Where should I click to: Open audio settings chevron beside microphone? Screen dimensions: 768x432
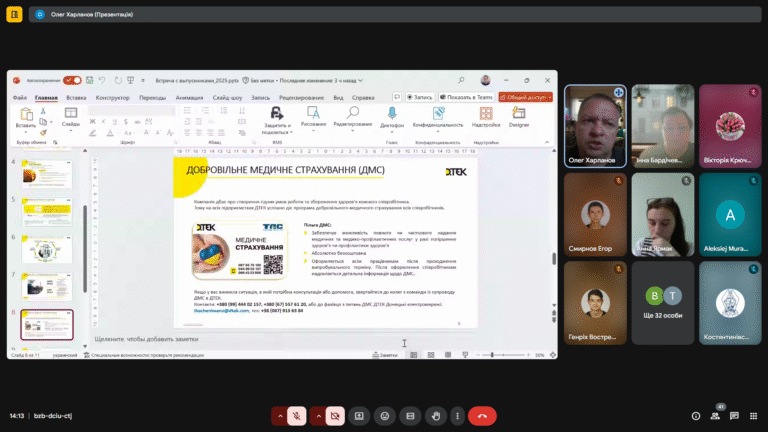click(x=280, y=416)
